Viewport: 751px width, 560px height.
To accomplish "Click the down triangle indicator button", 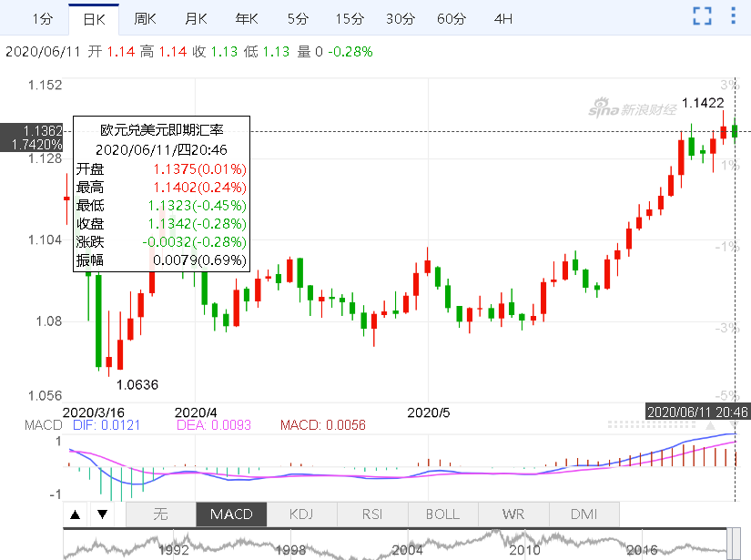I will point(102,514).
